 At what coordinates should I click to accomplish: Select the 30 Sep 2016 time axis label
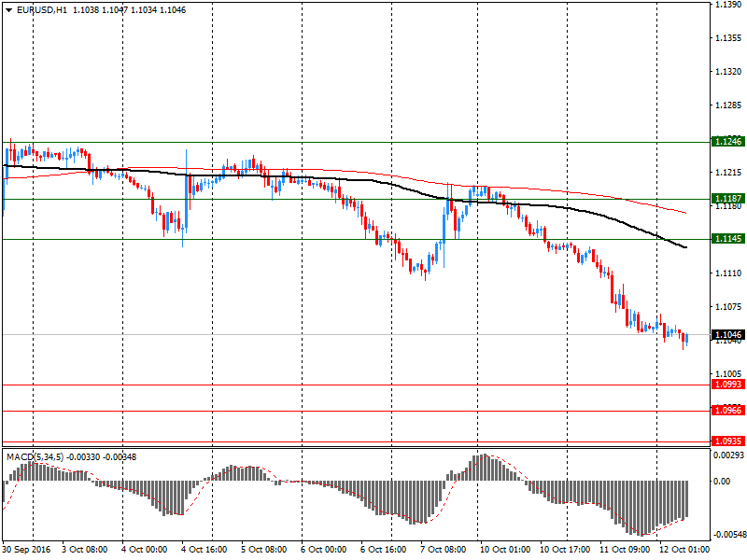coord(26,550)
